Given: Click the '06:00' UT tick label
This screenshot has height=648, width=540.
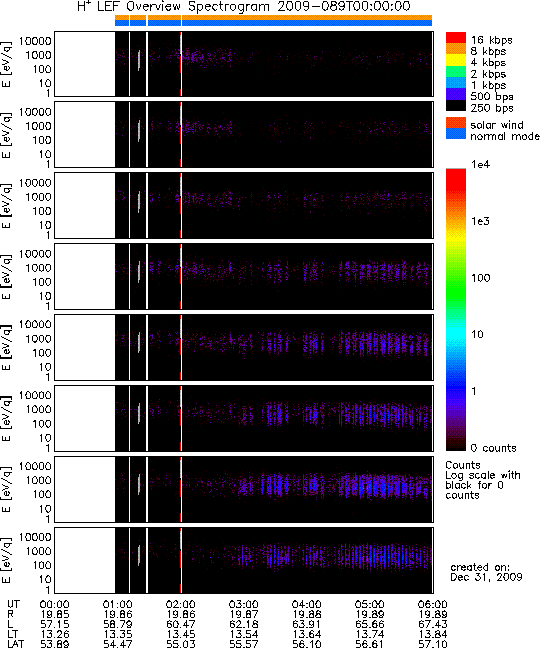Looking at the screenshot, I should point(433,604).
